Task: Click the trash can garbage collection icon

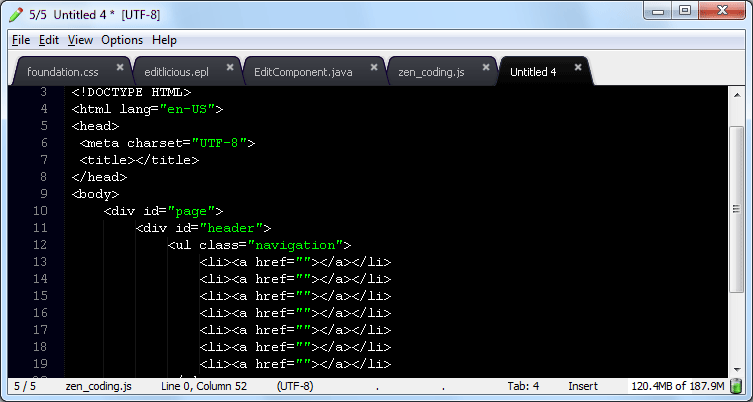Action: pos(736,386)
